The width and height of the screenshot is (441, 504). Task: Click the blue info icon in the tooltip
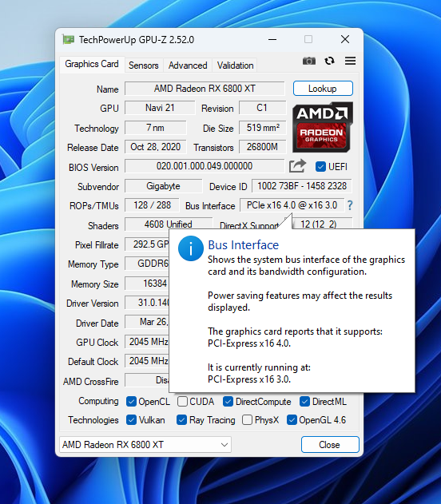pyautogui.click(x=191, y=248)
